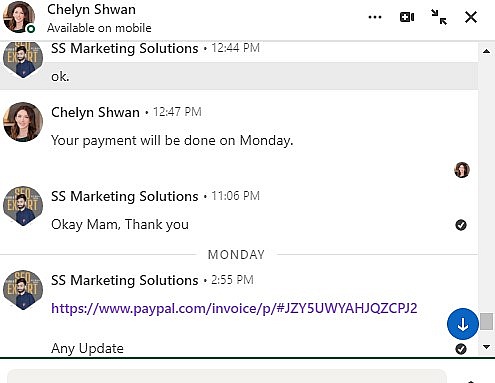Image resolution: width=495 pixels, height=383 pixels.
Task: Open the three-dots conversation options menu
Action: point(375,17)
